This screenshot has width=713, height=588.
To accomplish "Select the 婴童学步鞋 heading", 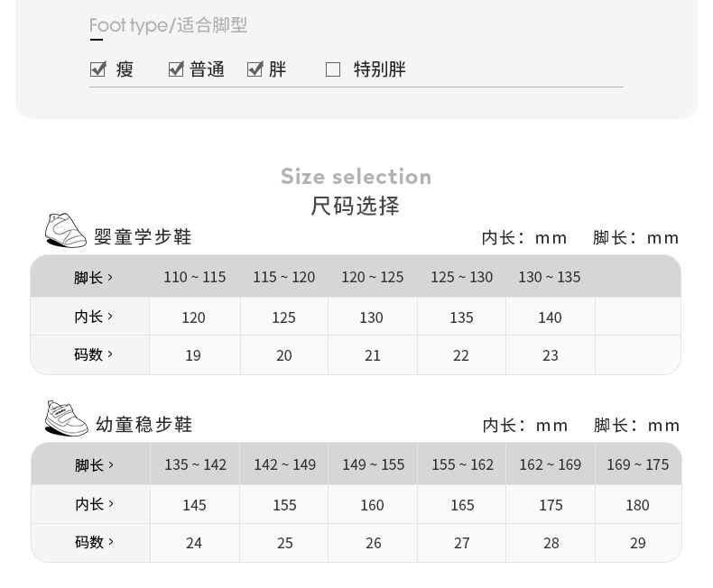I will [x=143, y=237].
